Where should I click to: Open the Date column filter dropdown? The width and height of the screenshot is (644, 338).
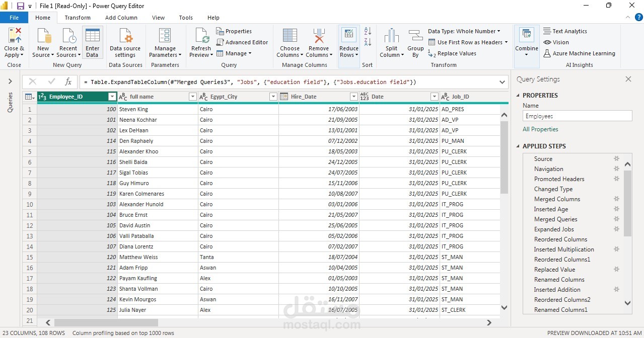coord(434,97)
